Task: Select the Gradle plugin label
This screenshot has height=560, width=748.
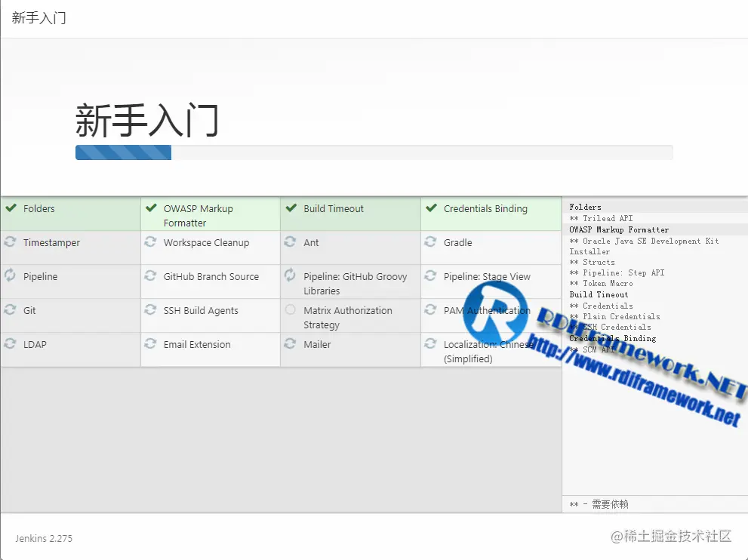Action: click(458, 242)
